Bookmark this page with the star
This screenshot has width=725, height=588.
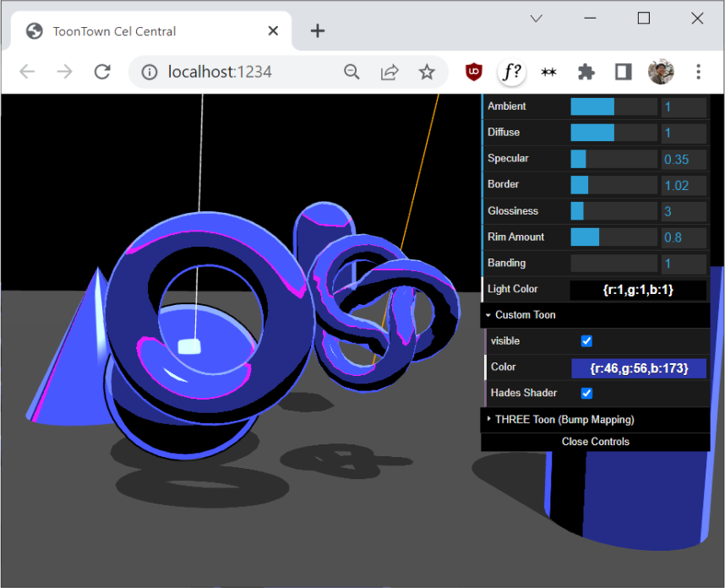[x=427, y=72]
